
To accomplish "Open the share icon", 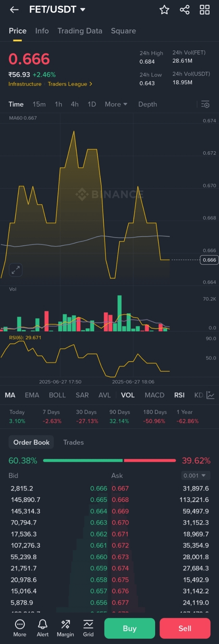I will [x=185, y=10].
